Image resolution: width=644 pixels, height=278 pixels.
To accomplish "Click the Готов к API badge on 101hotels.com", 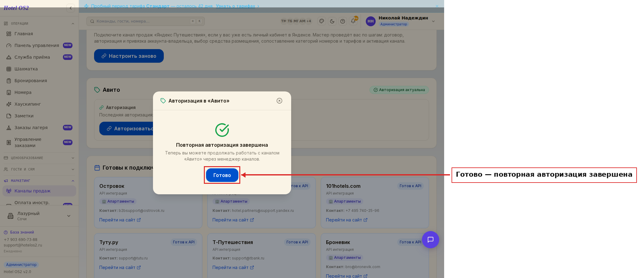I will 410,186.
